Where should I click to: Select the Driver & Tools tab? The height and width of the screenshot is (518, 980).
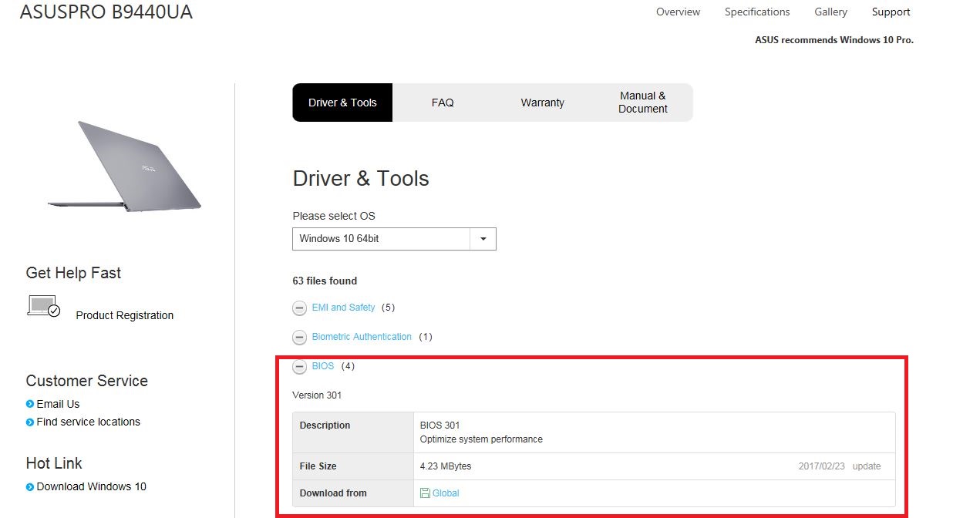pos(342,103)
